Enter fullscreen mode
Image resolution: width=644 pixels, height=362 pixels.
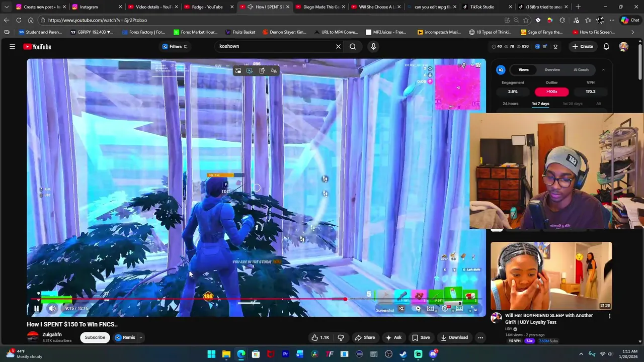coord(473,308)
